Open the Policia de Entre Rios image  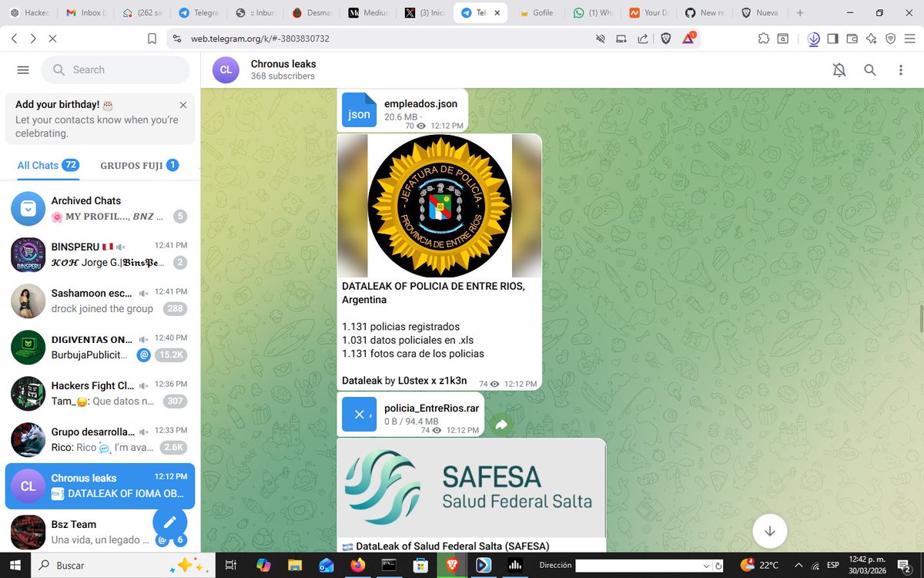point(440,206)
